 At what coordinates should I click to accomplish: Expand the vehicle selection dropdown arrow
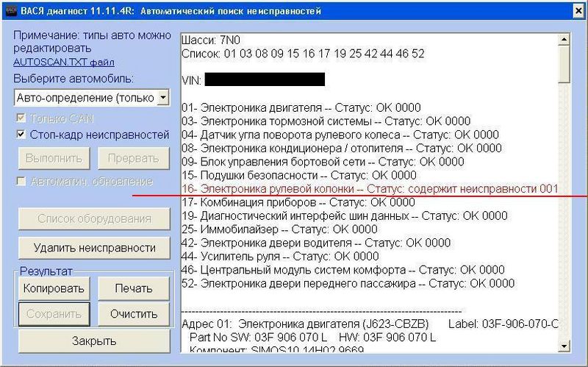click(x=163, y=98)
